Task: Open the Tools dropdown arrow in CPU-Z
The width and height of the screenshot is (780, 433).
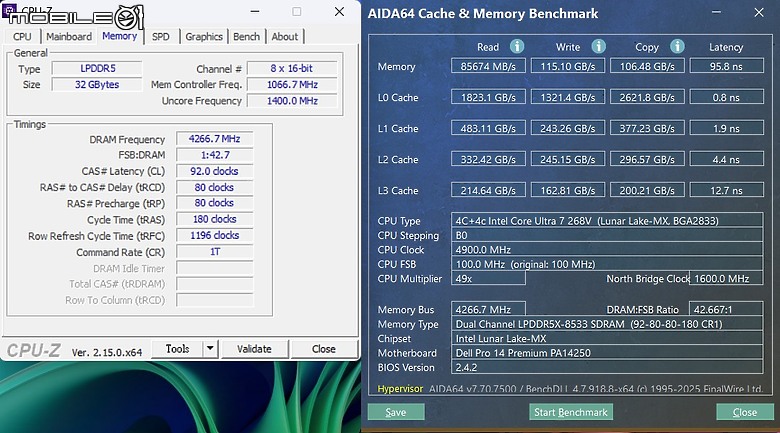Action: coord(210,348)
